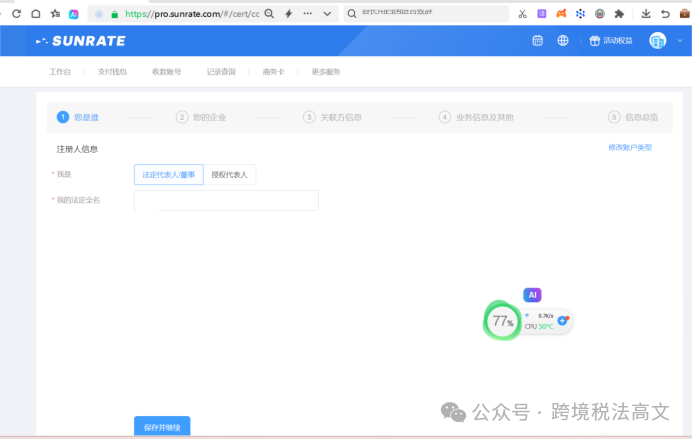Open the puzzle piece extensions manager
The width and height of the screenshot is (692, 440).
pyautogui.click(x=619, y=14)
